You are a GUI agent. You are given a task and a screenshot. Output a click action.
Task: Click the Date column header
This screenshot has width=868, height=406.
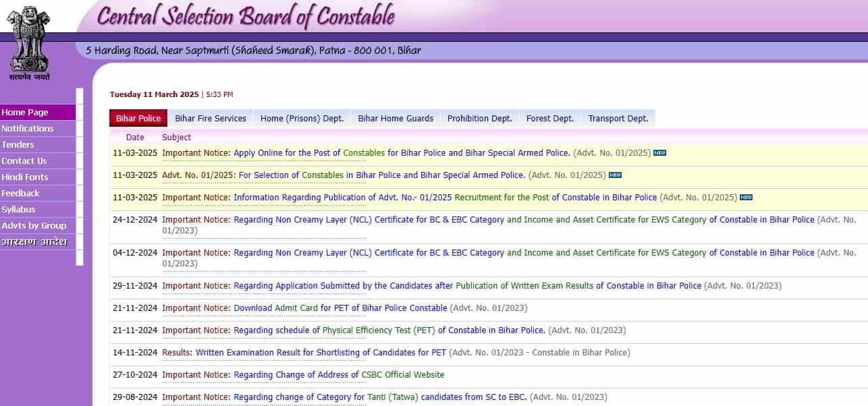(135, 138)
